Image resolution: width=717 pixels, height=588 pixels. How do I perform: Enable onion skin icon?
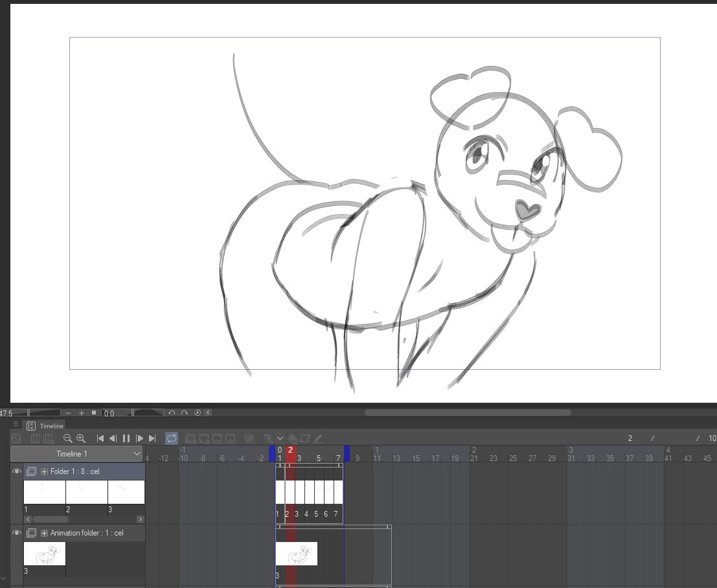249,438
